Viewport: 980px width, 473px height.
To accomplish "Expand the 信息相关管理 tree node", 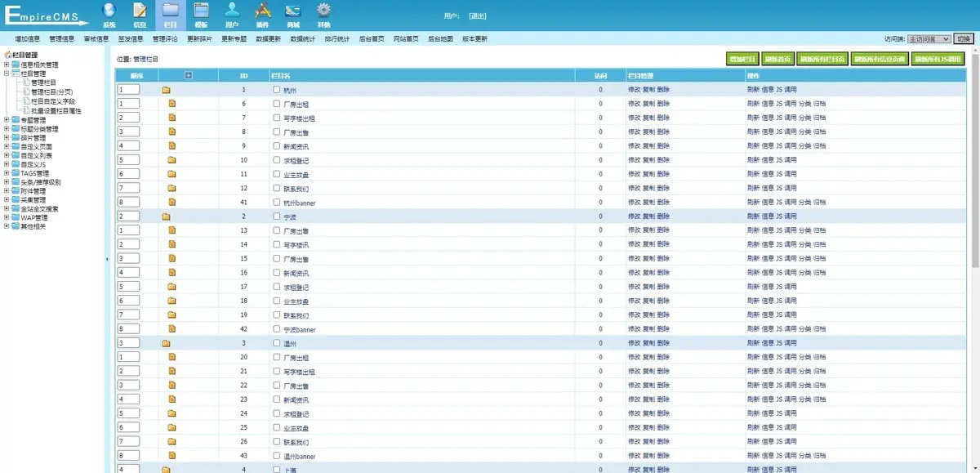I will coord(7,65).
